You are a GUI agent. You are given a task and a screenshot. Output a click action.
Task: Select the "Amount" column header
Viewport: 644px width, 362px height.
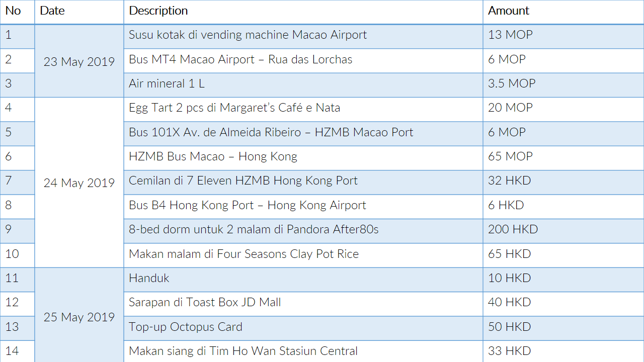point(509,11)
